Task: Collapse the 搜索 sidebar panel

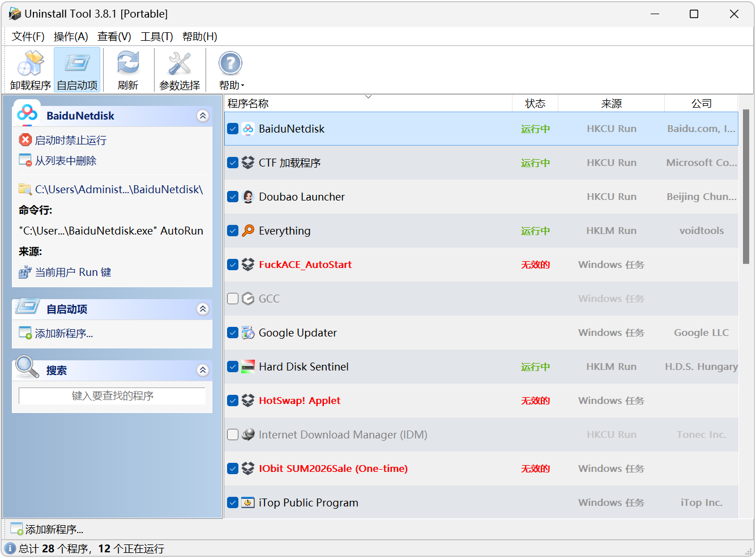Action: 203,370
